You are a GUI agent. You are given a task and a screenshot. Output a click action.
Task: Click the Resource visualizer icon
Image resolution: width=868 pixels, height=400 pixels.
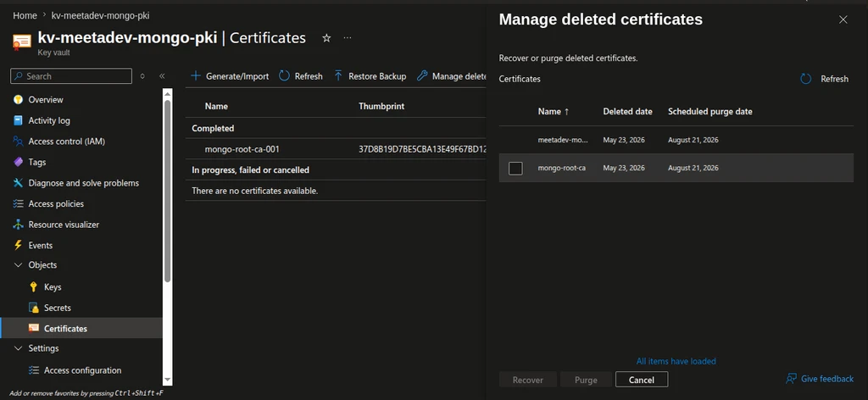[x=18, y=225]
